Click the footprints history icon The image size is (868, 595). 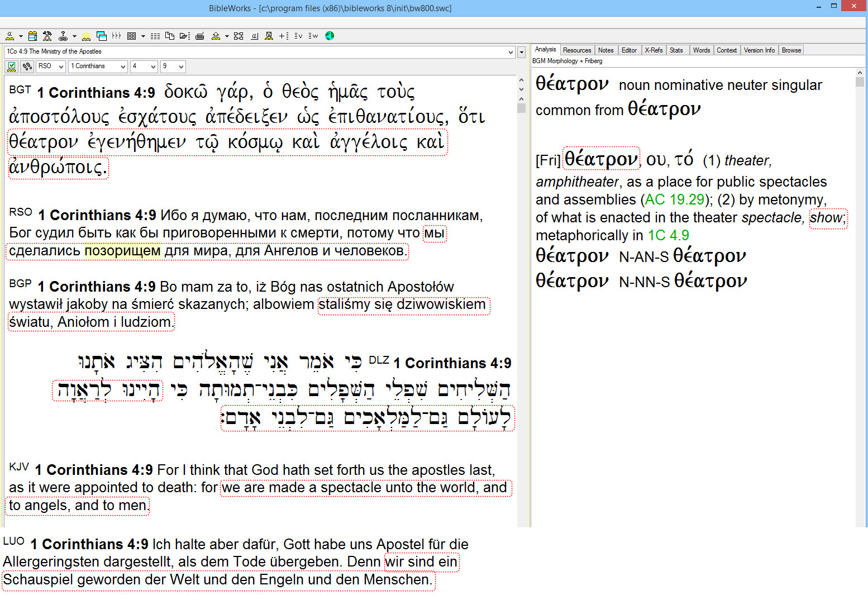pyautogui.click(x=27, y=66)
